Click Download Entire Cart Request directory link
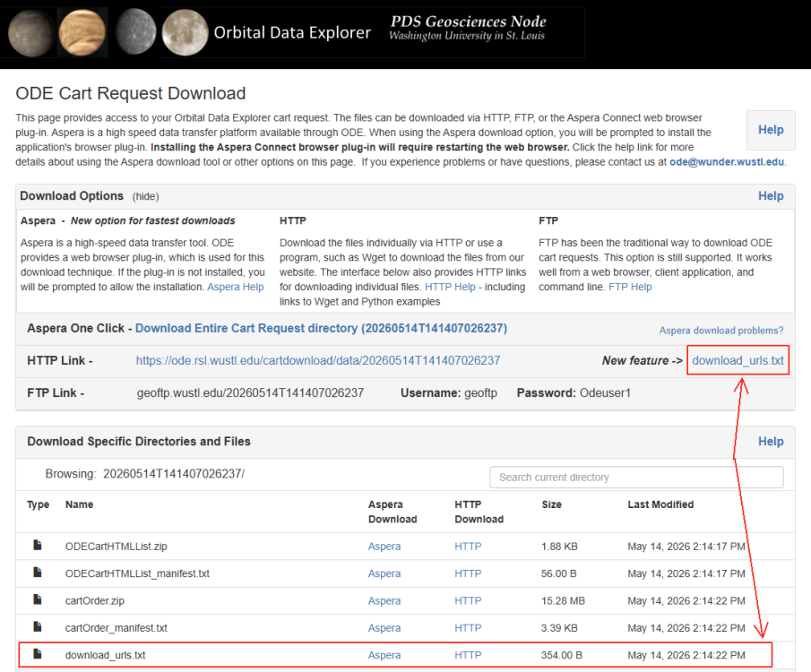This screenshot has height=672, width=811. 321,329
